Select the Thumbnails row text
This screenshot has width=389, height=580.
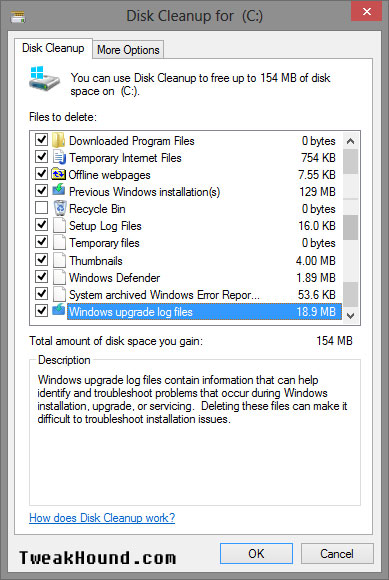click(96, 261)
